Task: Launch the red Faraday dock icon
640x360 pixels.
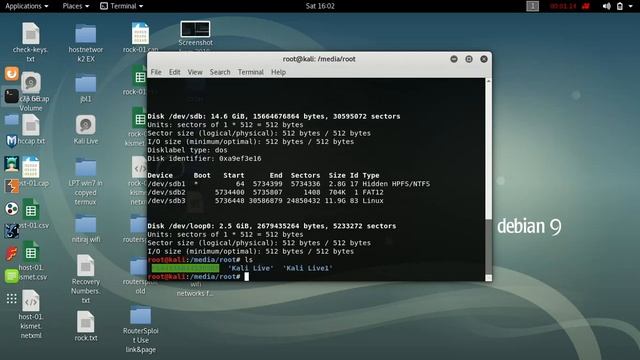Action: pyautogui.click(x=11, y=253)
